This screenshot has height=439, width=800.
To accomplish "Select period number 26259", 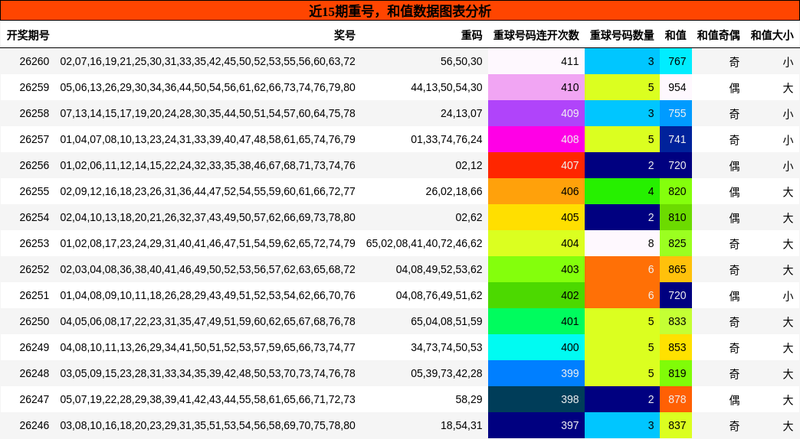I will tap(34, 87).
